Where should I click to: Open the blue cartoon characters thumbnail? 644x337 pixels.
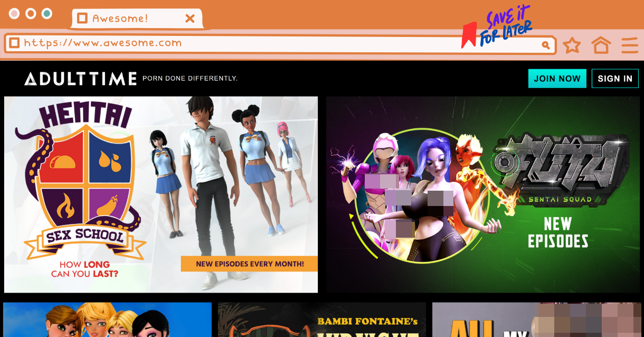click(107, 320)
